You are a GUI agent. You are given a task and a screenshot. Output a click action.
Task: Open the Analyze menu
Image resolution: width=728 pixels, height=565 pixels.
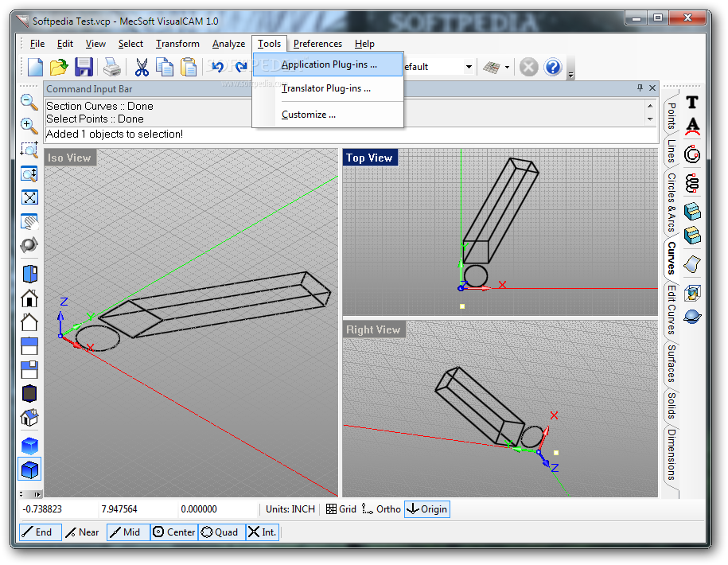tap(228, 44)
